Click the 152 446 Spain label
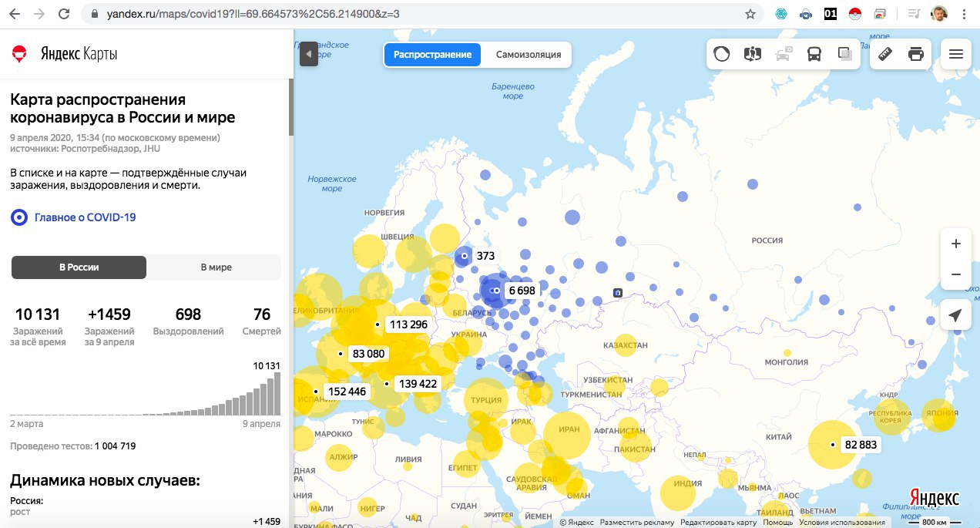 point(347,392)
